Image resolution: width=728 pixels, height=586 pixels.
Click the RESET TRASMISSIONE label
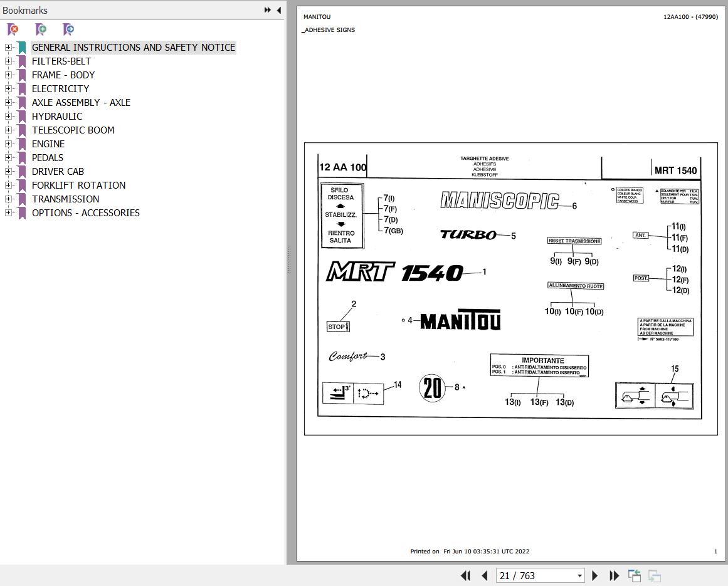[574, 241]
